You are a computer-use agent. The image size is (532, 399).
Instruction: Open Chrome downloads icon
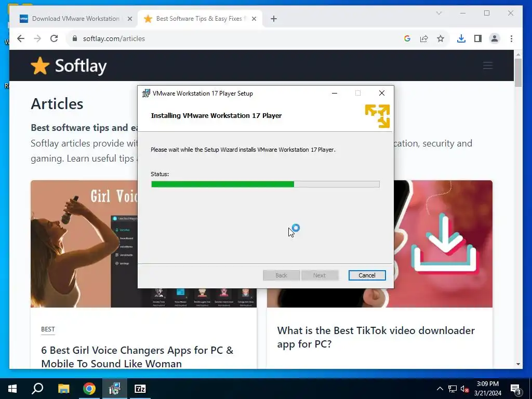(461, 38)
